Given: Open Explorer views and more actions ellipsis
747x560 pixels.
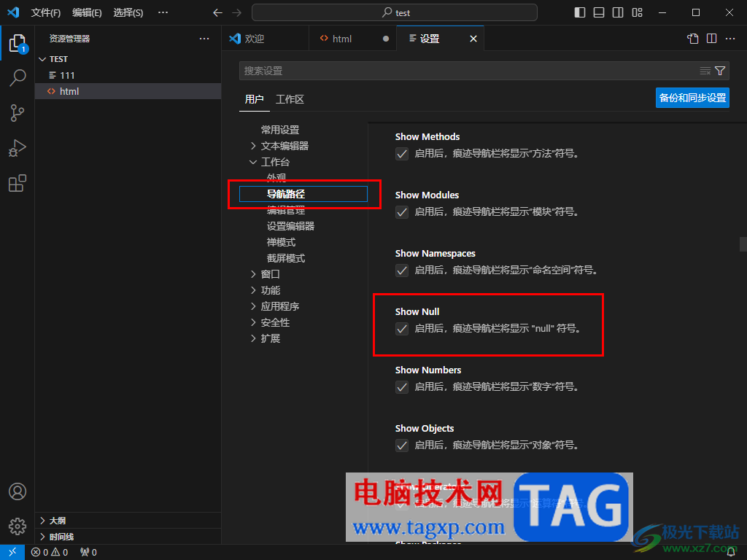Looking at the screenshot, I should point(204,39).
